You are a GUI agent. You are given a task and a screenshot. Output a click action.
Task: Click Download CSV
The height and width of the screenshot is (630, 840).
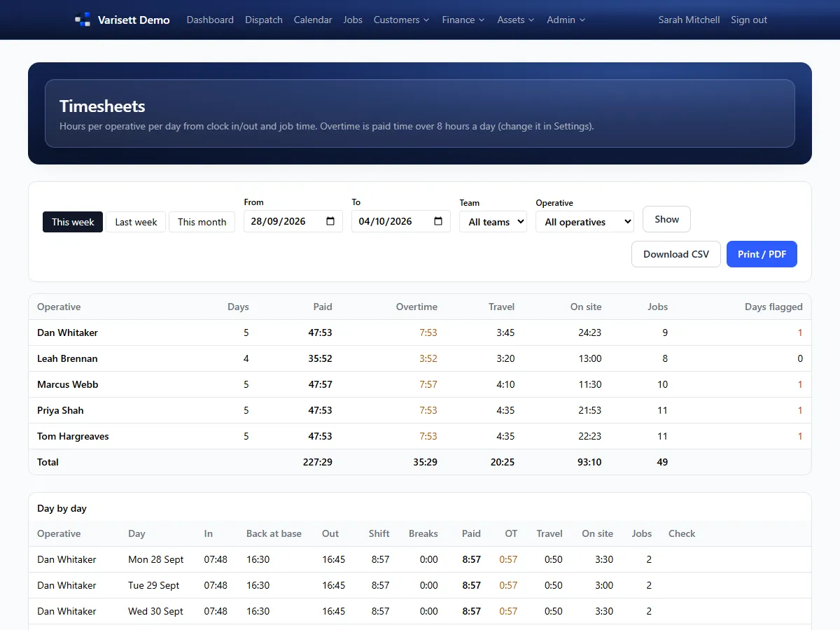[676, 254]
